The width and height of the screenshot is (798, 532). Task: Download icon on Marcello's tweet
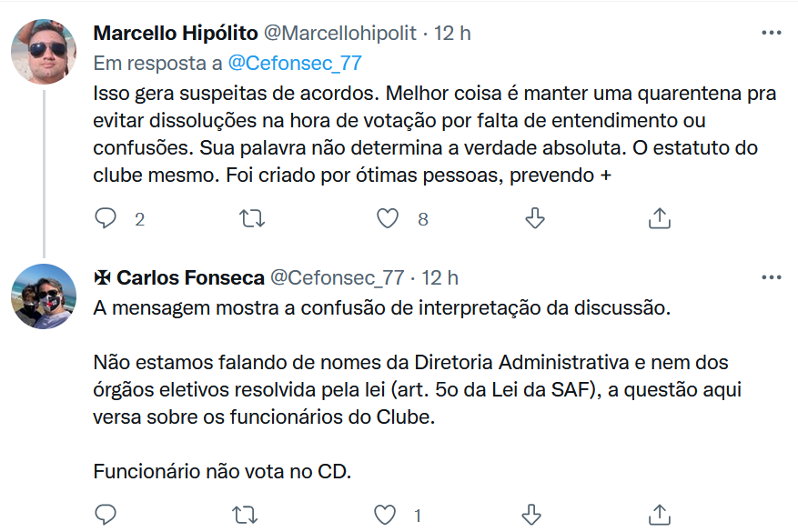pos(535,218)
